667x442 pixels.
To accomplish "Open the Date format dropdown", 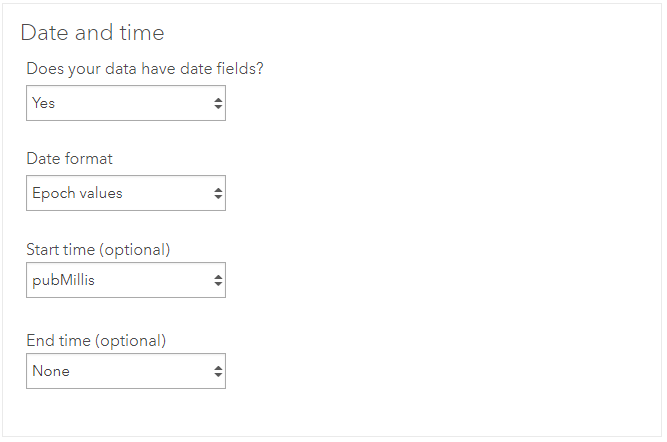I will click(125, 193).
